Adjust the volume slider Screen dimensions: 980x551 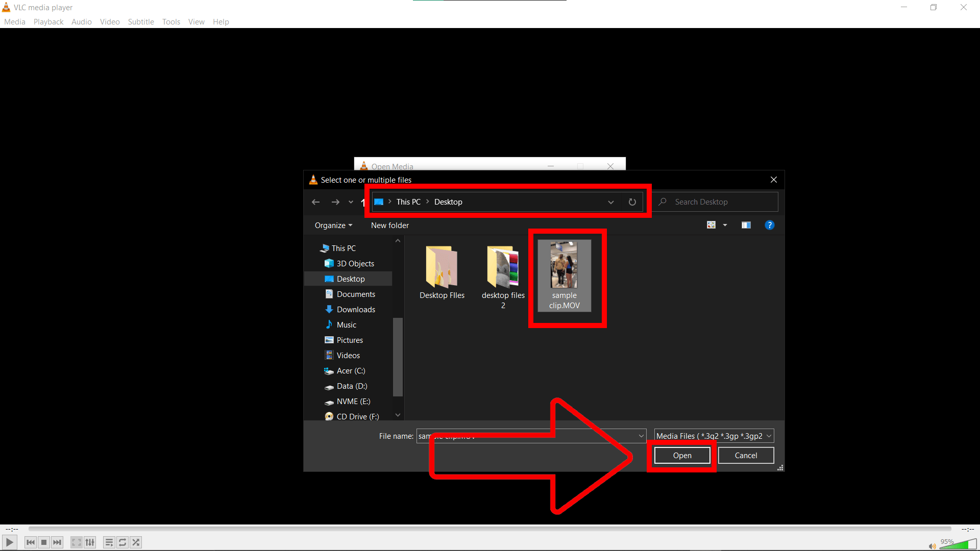959,544
